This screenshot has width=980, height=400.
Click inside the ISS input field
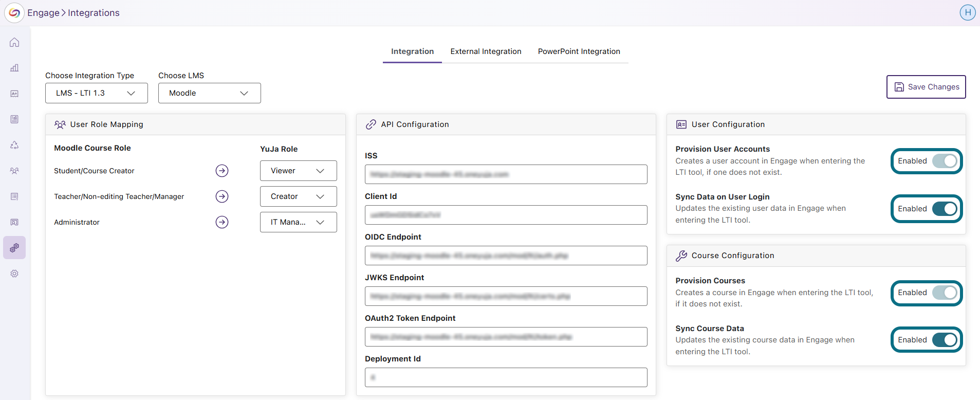coord(506,174)
